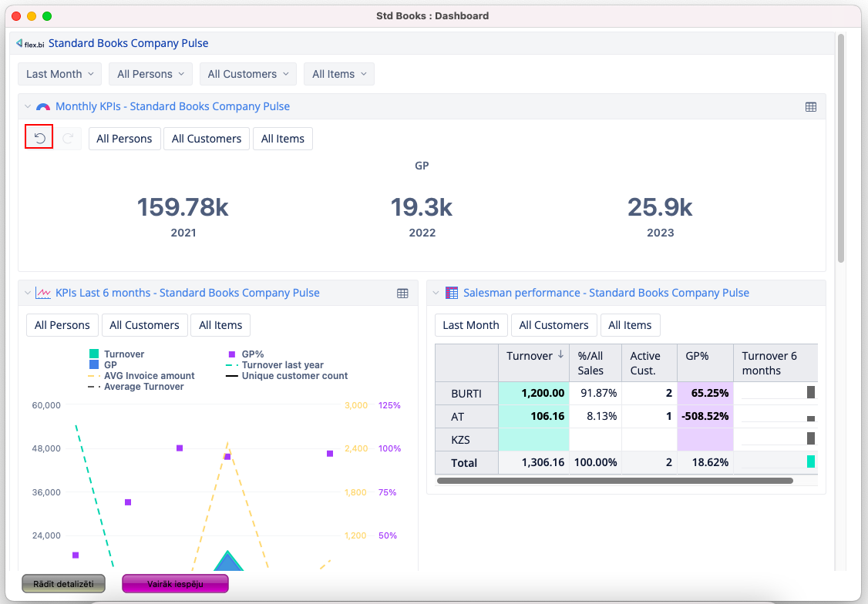This screenshot has width=868, height=604.
Task: Open the All Persons dashboard dropdown
Action: click(x=150, y=74)
